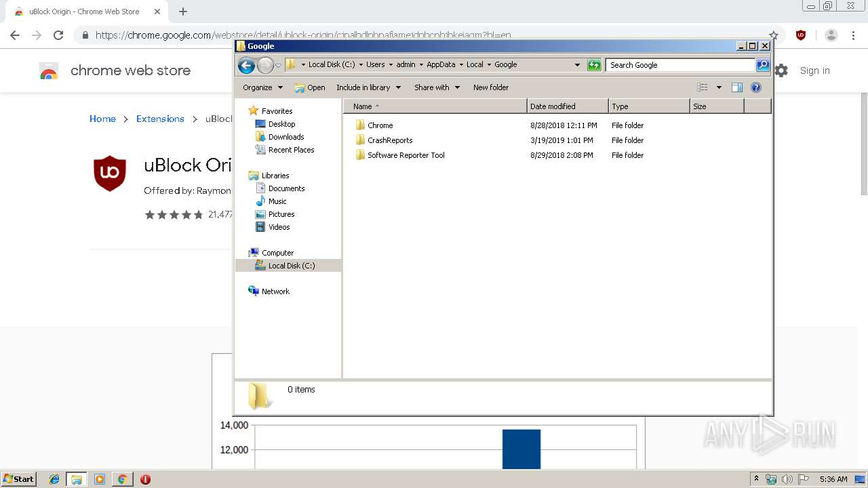Click Sign in on Chrome Web Store
Screen dimensions: 868x488
[x=814, y=70]
